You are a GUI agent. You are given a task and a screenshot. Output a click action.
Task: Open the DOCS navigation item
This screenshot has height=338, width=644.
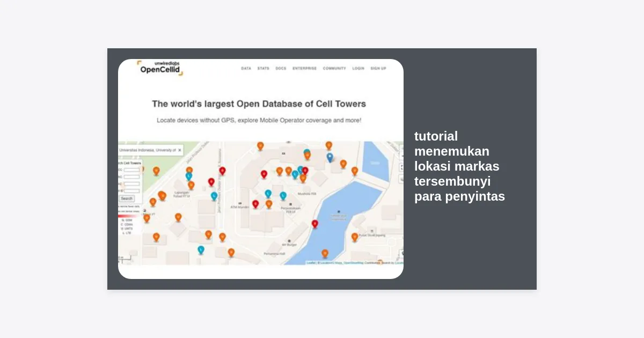point(281,69)
